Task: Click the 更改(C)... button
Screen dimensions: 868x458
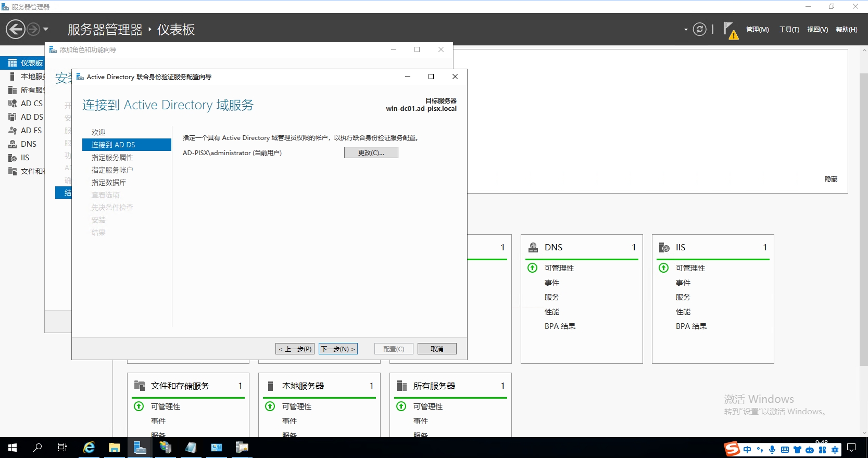Action: tap(371, 152)
